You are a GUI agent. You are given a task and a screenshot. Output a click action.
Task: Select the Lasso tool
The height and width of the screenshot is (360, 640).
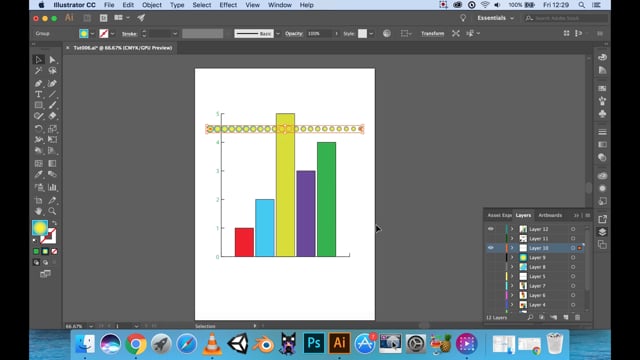pos(52,71)
